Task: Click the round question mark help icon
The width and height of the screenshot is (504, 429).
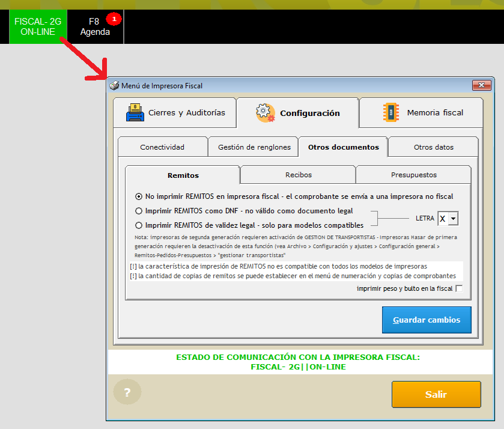Action: click(127, 392)
